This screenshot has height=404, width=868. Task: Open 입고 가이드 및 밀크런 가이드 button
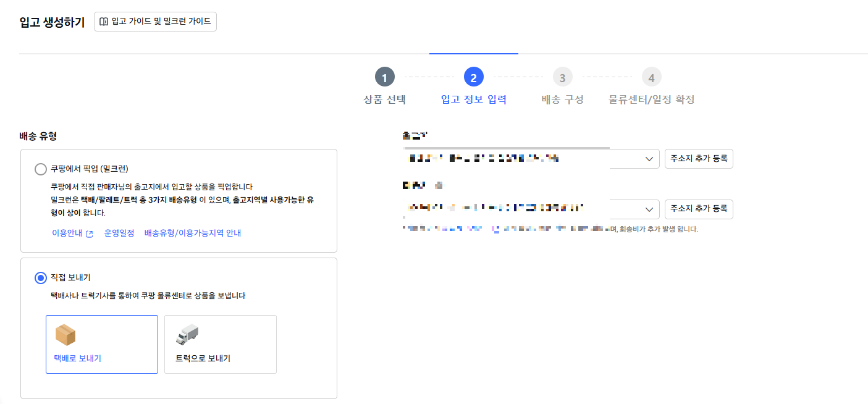tap(155, 22)
